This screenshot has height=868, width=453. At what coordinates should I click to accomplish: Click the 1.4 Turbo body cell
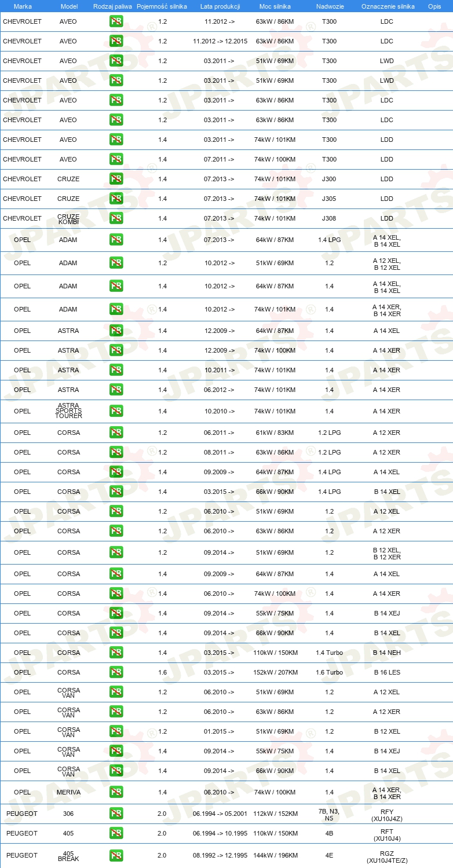(x=329, y=653)
